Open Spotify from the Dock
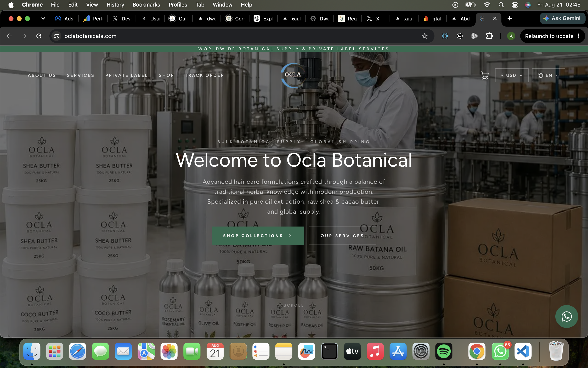The height and width of the screenshot is (368, 588). click(444, 351)
